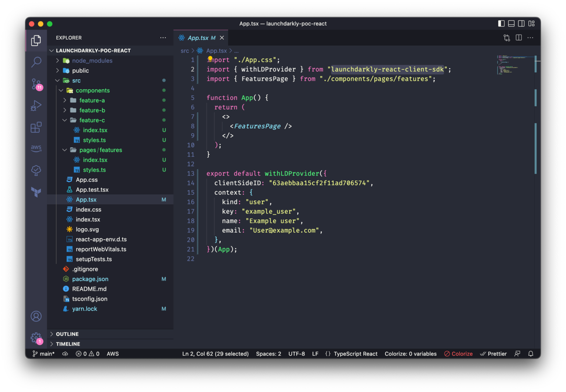Open the Extensions view
Screen dimensions: 566x392
pyautogui.click(x=36, y=128)
